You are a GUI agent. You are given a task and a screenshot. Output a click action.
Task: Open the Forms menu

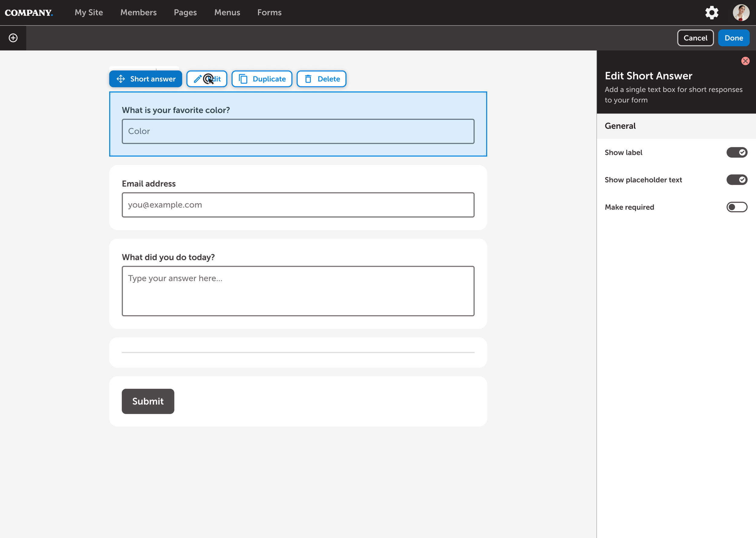pyautogui.click(x=269, y=13)
